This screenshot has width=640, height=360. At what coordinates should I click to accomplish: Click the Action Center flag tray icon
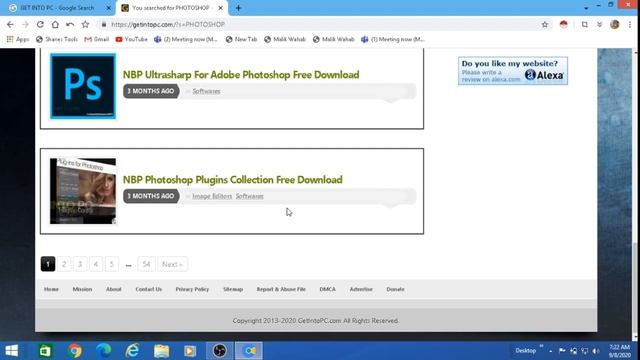(x=562, y=351)
